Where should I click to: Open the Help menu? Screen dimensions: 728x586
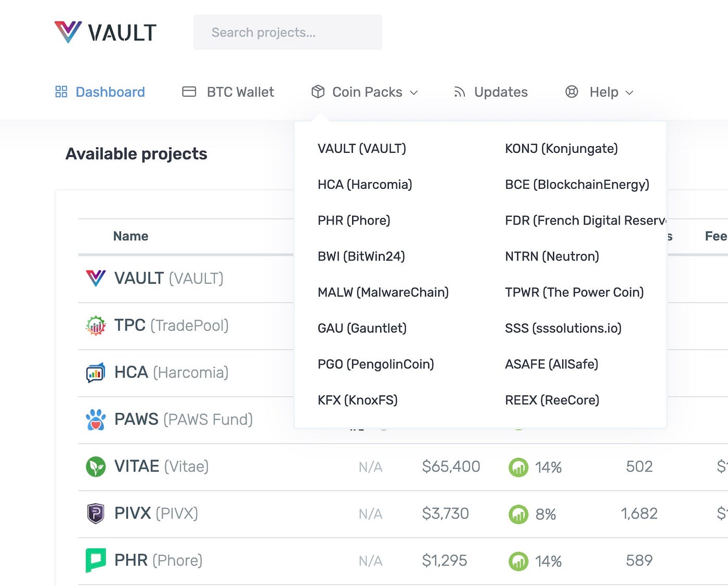[599, 92]
